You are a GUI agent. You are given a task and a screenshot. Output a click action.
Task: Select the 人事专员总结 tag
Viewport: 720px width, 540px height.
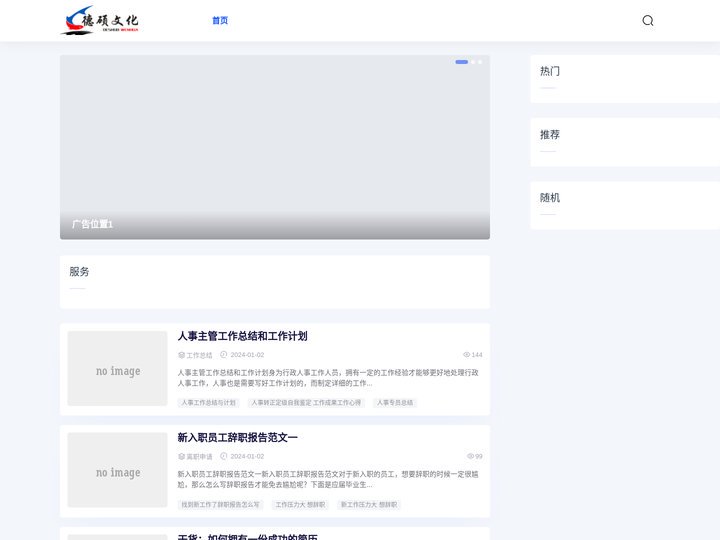pos(395,403)
